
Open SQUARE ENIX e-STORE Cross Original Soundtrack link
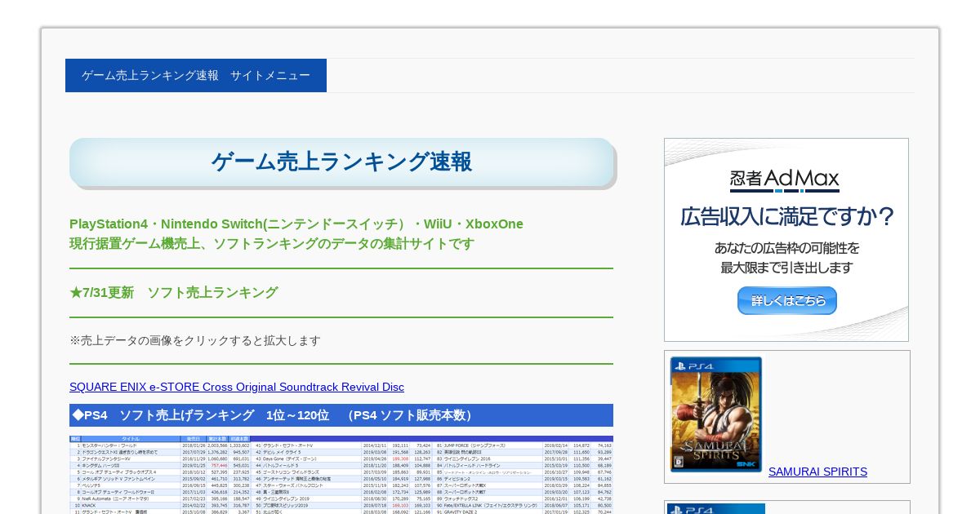(x=237, y=387)
